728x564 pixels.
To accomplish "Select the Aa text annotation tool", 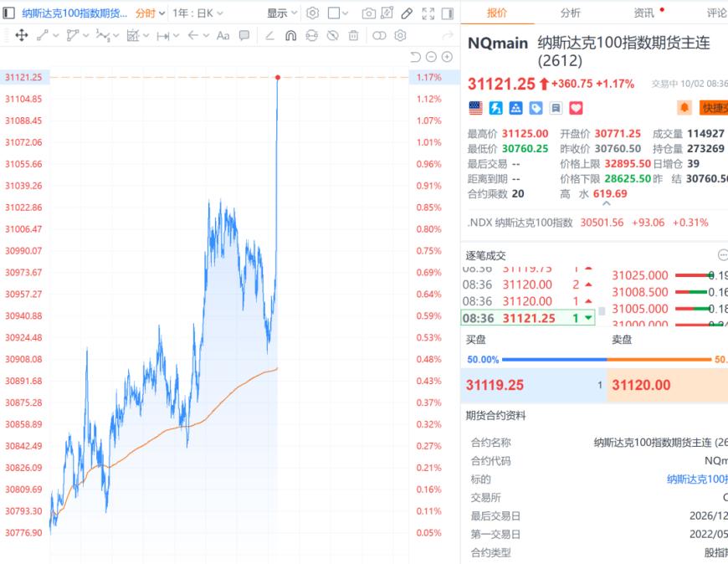I will [x=223, y=35].
